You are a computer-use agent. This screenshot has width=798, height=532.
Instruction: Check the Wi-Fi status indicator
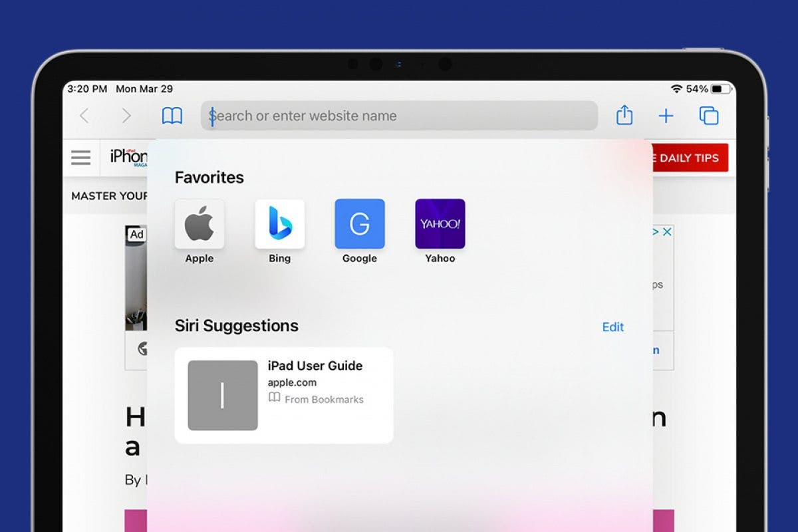point(677,88)
